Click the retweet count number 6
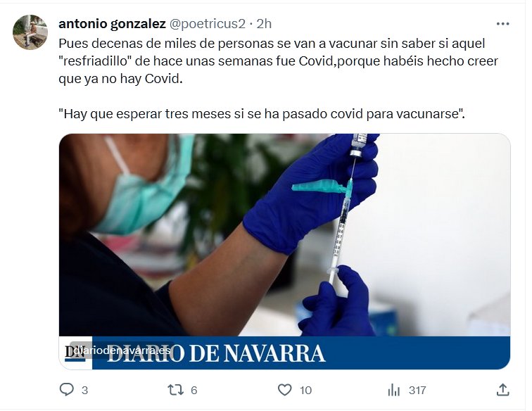 coord(194,391)
